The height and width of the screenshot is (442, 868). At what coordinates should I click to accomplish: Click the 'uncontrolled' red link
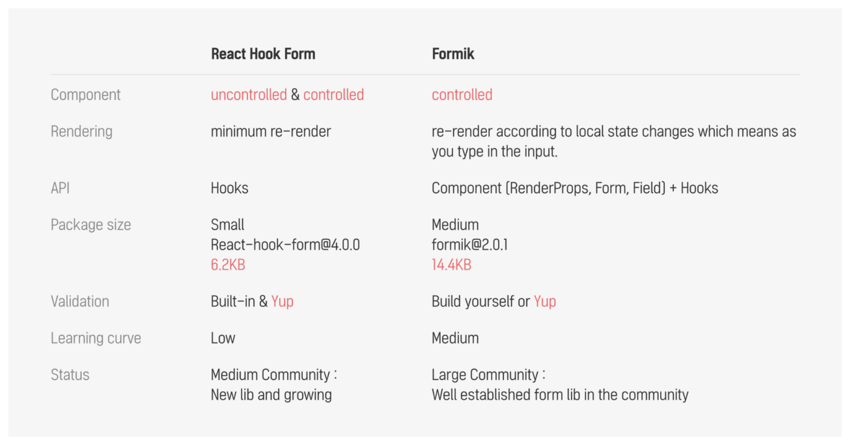(249, 95)
